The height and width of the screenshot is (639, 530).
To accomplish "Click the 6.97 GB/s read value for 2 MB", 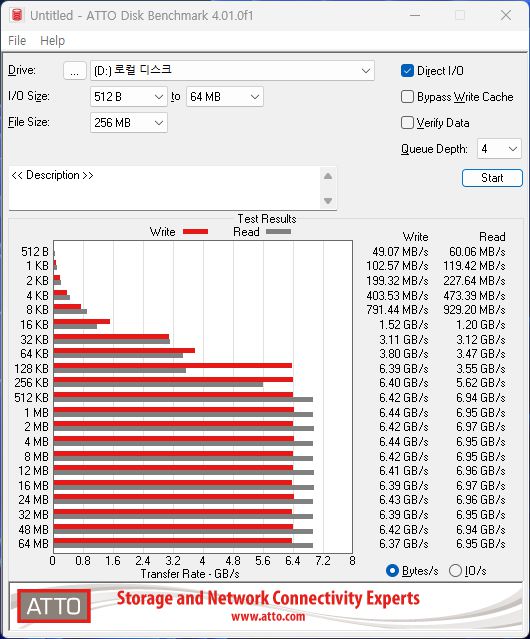I will point(481,427).
